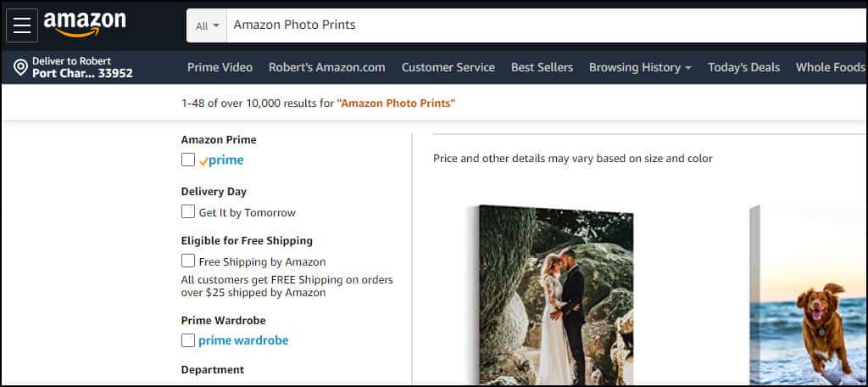
Task: Check the Get It by Tomorrow box
Action: coord(188,212)
